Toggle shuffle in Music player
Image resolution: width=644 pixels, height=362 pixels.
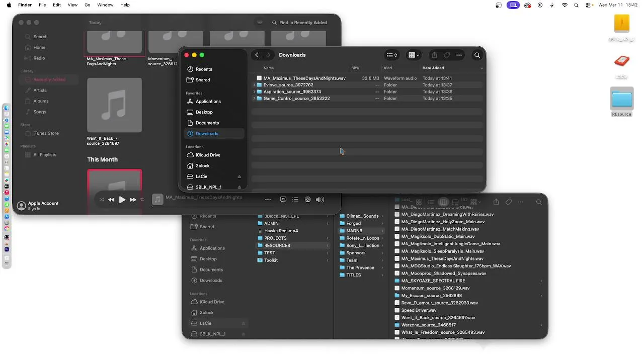click(102, 200)
